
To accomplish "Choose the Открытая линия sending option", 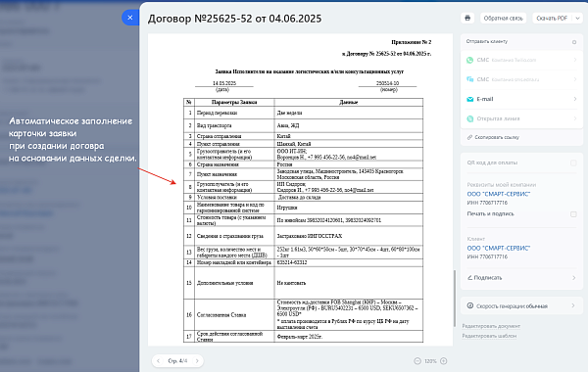I will (x=521, y=118).
